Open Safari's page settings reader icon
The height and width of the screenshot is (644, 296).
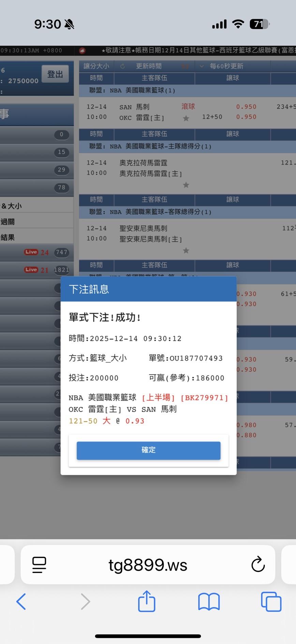39,564
